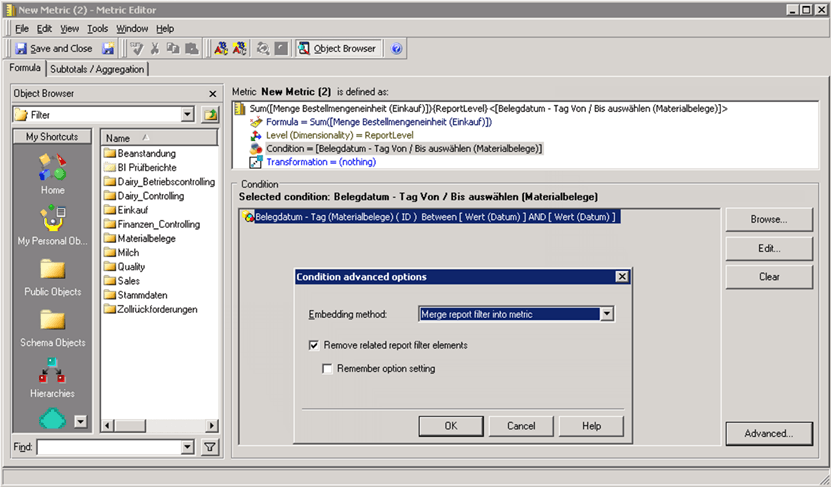Viewport: 831px width, 487px height.
Task: Click the second A-B formatting toolbar icon
Action: pyautogui.click(x=240, y=49)
